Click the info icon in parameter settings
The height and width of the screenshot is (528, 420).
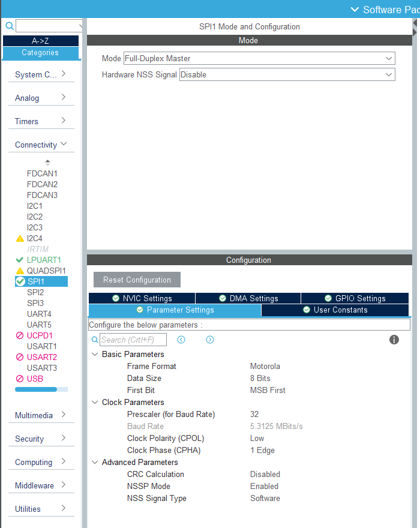click(x=394, y=340)
